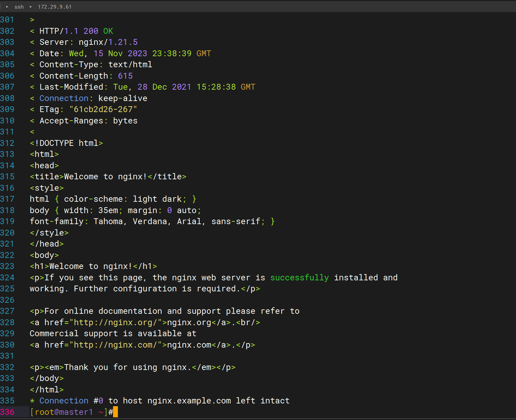Click the orange block cursor after the prompt
The height and width of the screenshot is (420, 516).
tap(115, 412)
